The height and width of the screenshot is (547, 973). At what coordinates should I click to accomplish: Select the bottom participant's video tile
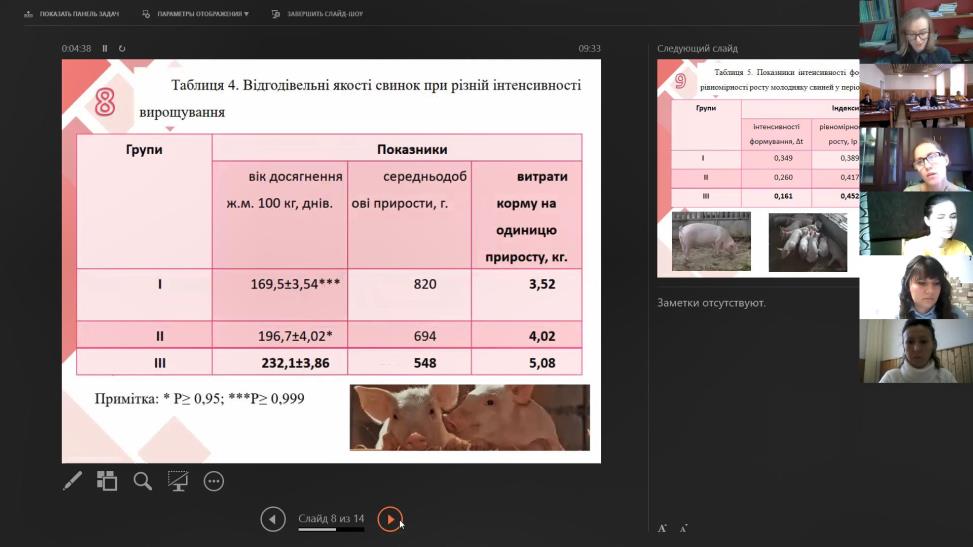click(x=915, y=351)
